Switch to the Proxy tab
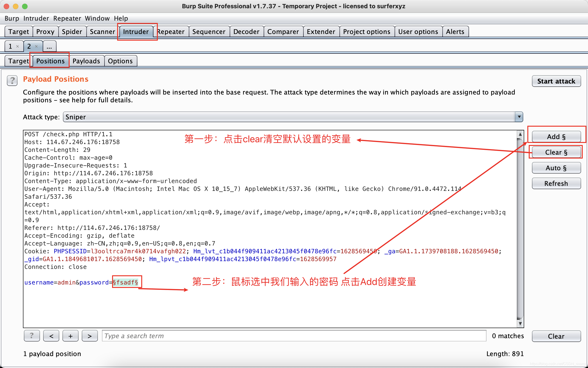Viewport: 588px width, 368px height. [x=45, y=32]
